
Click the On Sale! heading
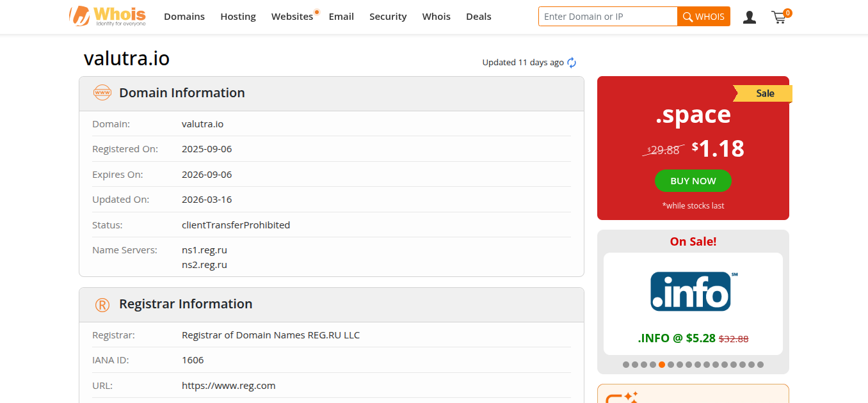(x=693, y=242)
